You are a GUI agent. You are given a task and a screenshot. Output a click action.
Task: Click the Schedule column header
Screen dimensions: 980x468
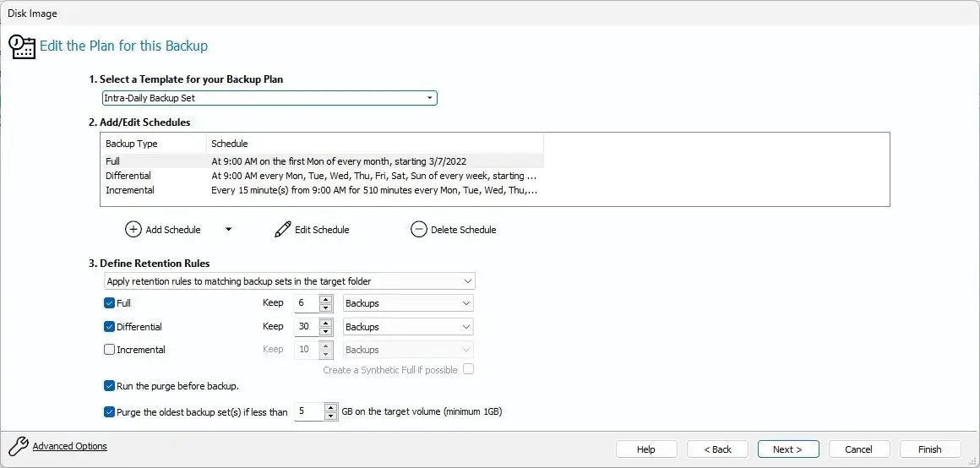375,144
